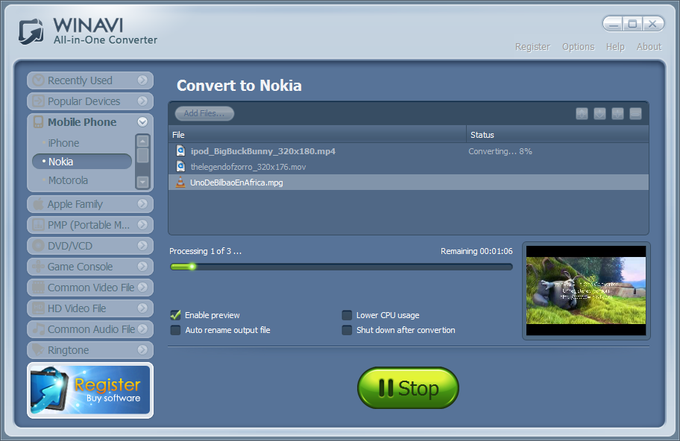Click the Big Buck Bunny preview thumbnail
Viewport: 680px width, 441px height.
click(586, 291)
